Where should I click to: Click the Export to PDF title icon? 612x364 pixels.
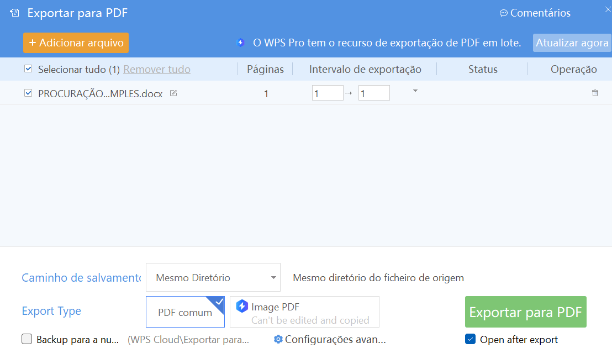[14, 13]
